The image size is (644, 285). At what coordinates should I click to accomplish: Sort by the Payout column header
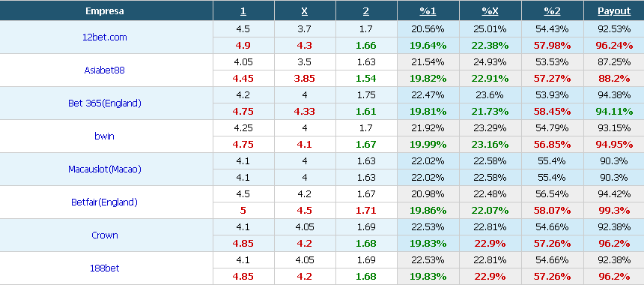[614, 11]
